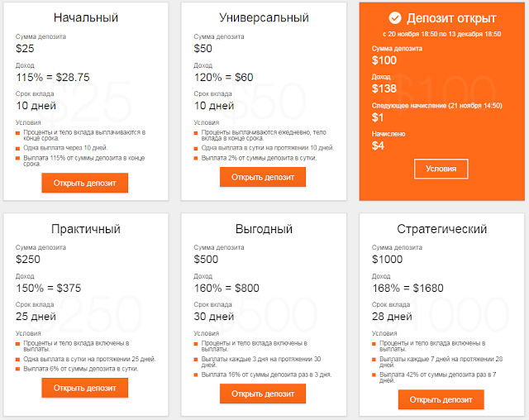Click the 115% = $28.75 income text

(x=53, y=77)
